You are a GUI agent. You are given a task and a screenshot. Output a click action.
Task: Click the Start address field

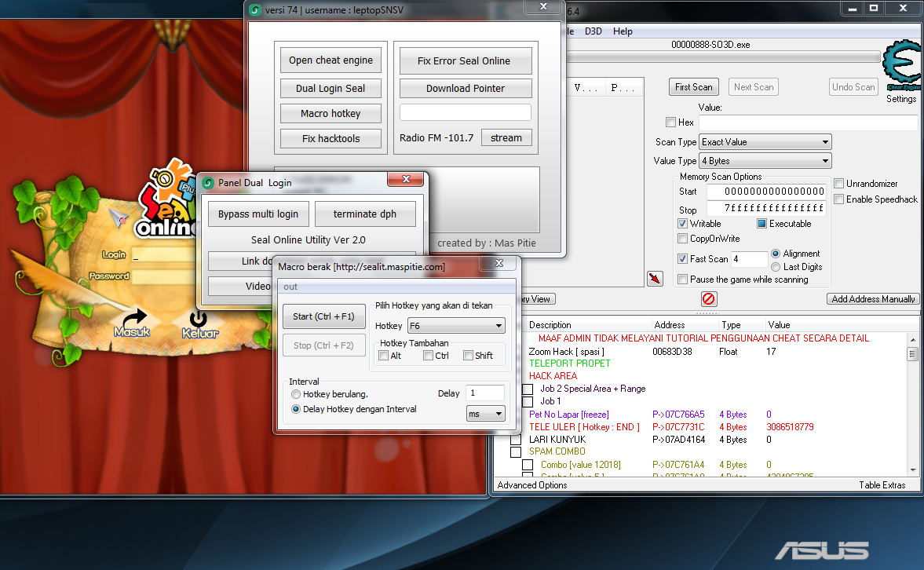(766, 192)
